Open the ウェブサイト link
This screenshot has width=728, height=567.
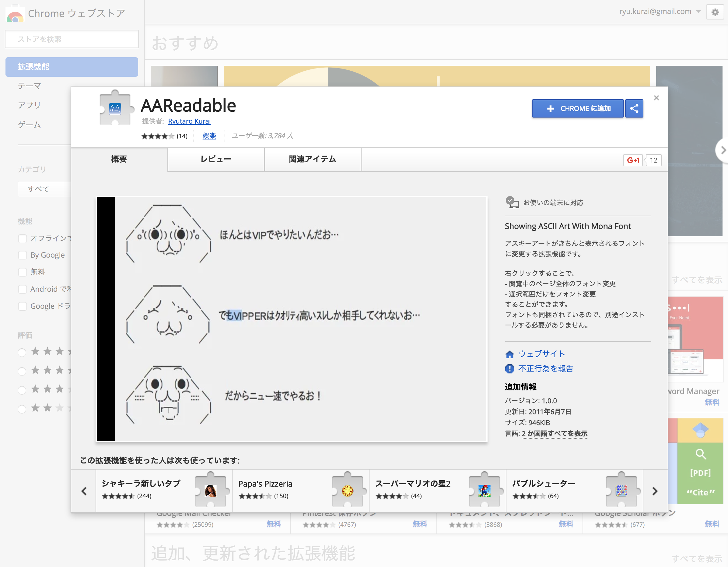[x=542, y=354]
